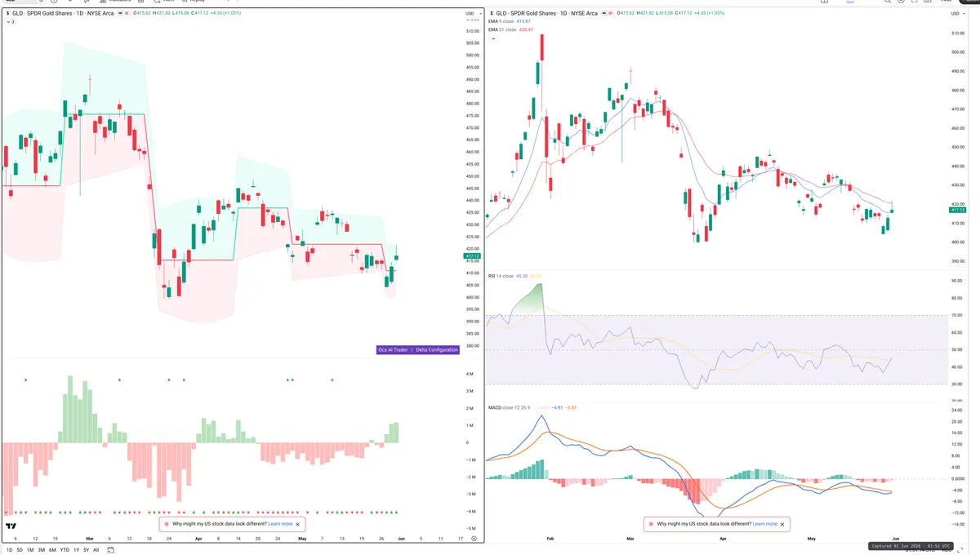Set time range to All
The height and width of the screenshot is (555, 980).
click(96, 550)
